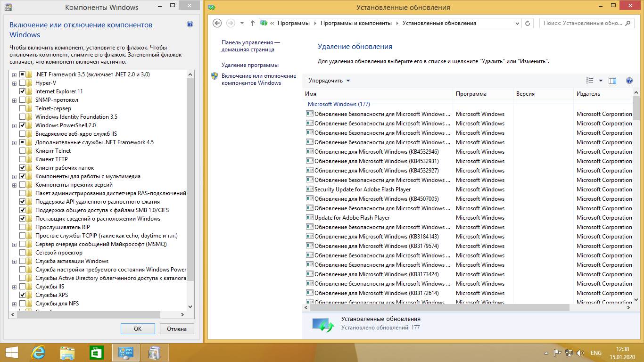The height and width of the screenshot is (362, 644).
Task: Toggle Windows PowerShell 2.0 checkbox
Action: 22,125
